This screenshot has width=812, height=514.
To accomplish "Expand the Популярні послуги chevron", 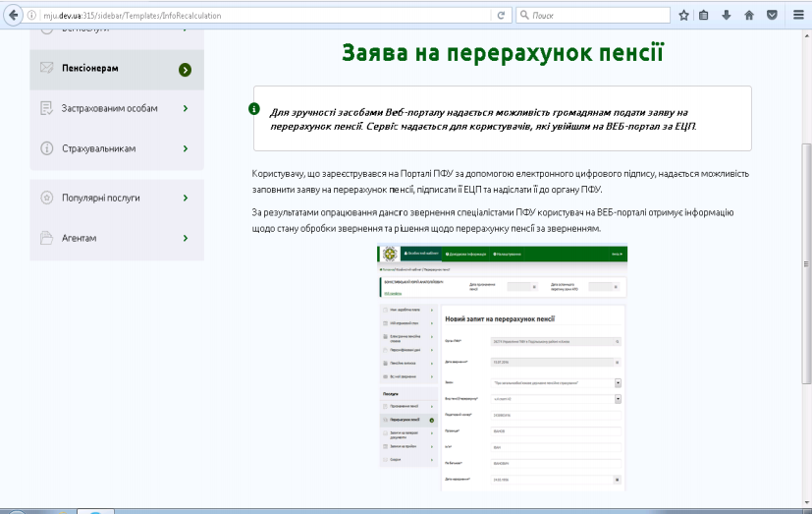I will click(x=186, y=198).
